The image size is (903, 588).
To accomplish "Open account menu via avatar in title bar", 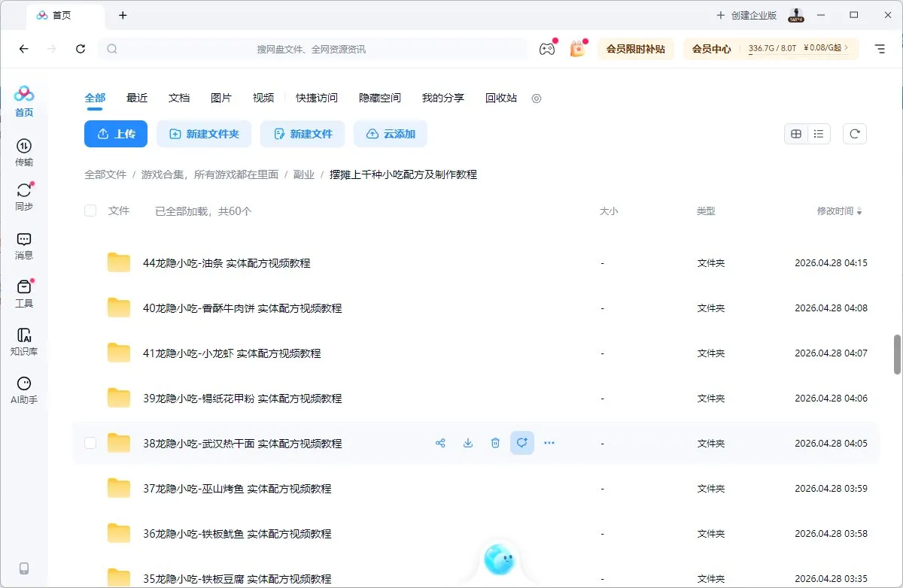I will (x=795, y=15).
